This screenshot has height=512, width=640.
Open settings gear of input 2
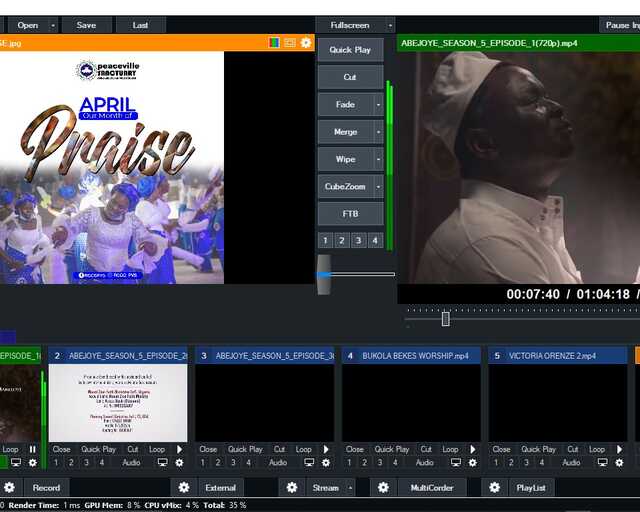(x=179, y=463)
